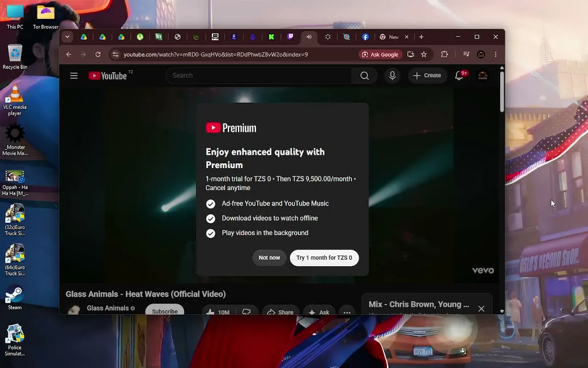Screen dimensions: 588x368
Task: Open YouTube notifications bell
Action: click(459, 76)
